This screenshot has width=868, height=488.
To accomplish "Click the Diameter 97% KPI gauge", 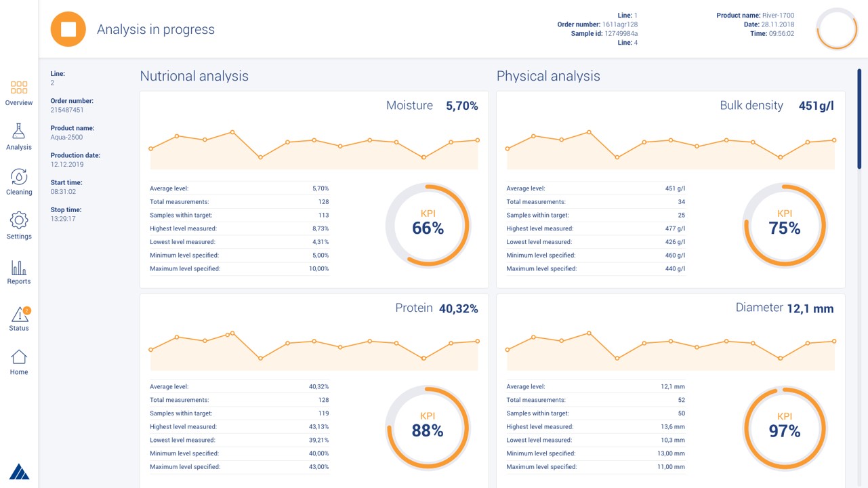I will point(785,427).
